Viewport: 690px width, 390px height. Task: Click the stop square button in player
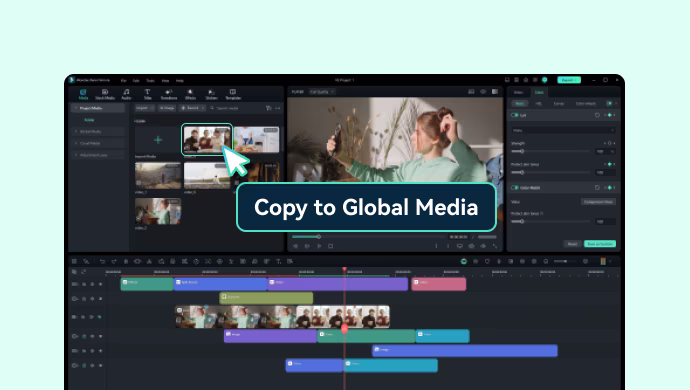pyautogui.click(x=330, y=246)
